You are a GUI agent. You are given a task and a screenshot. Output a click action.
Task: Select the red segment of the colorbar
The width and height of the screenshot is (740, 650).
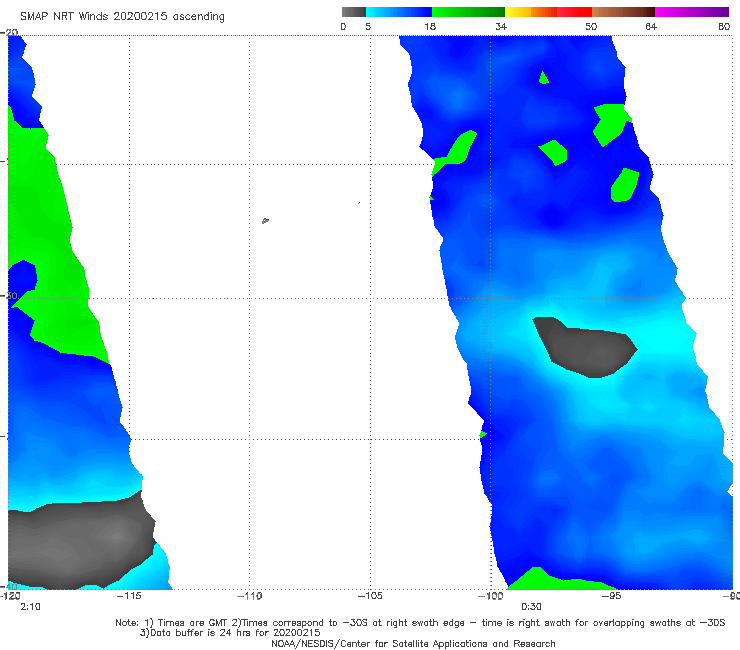pyautogui.click(x=574, y=12)
